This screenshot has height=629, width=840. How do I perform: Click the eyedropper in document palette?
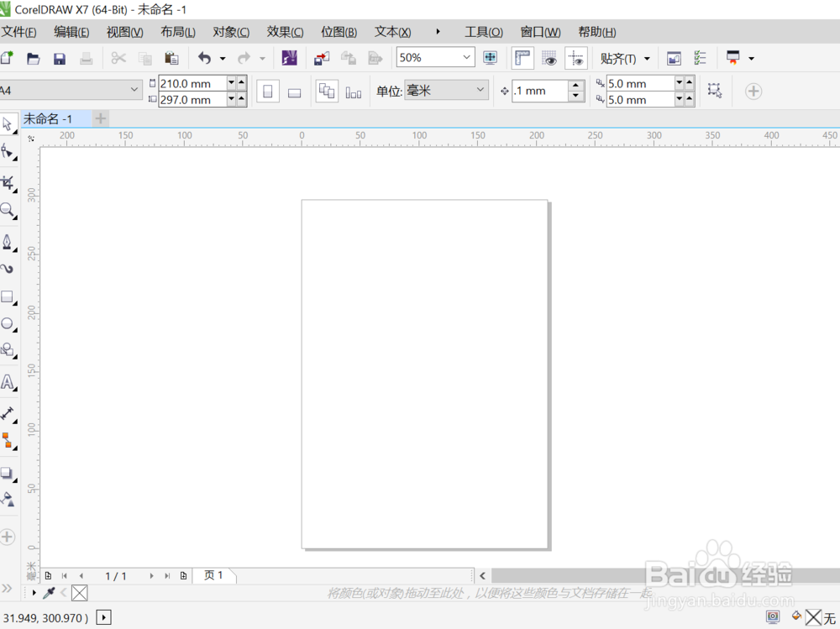tap(49, 593)
